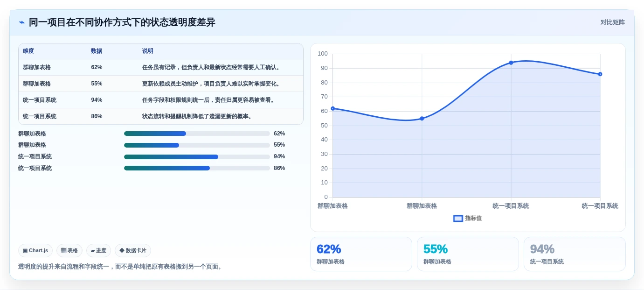This screenshot has height=290, width=644.
Task: Open the 62% 群聊加表格 stat card
Action: 361,254
